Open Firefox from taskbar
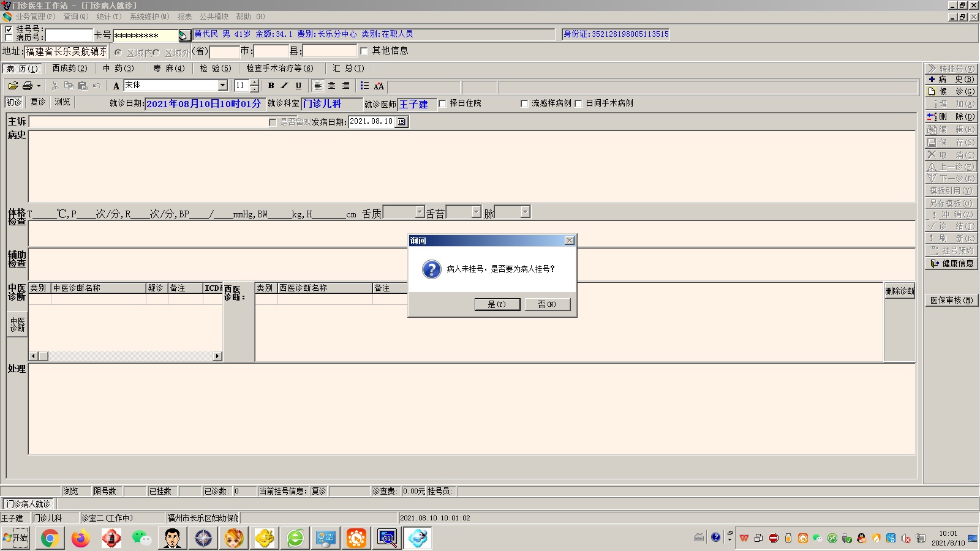Screen dimensions: 980x551 pyautogui.click(x=80, y=538)
